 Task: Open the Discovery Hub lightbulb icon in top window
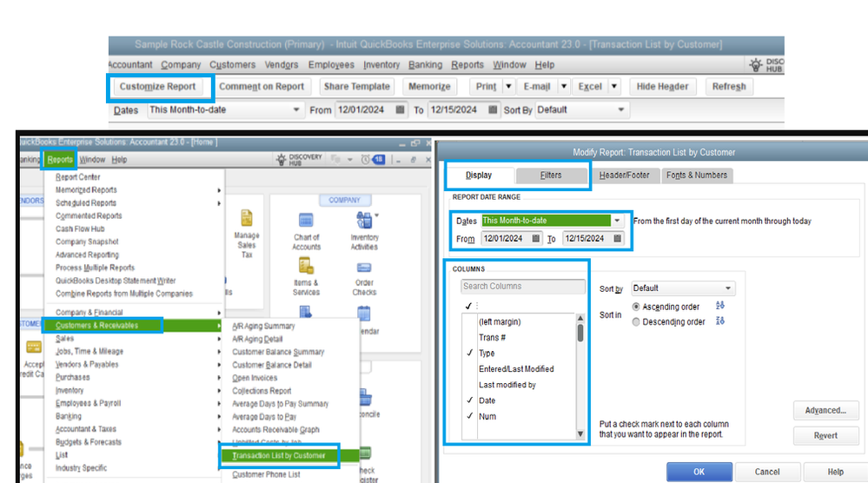click(x=756, y=65)
